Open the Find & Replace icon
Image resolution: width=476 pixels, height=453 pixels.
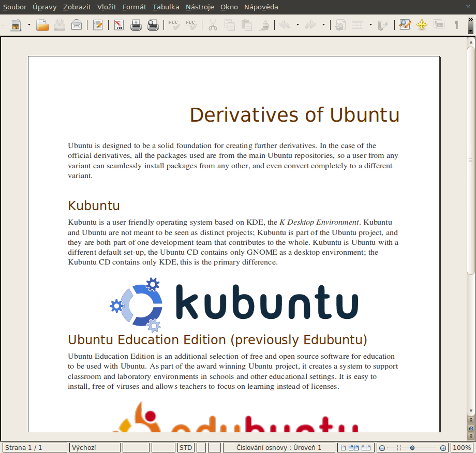click(405, 25)
